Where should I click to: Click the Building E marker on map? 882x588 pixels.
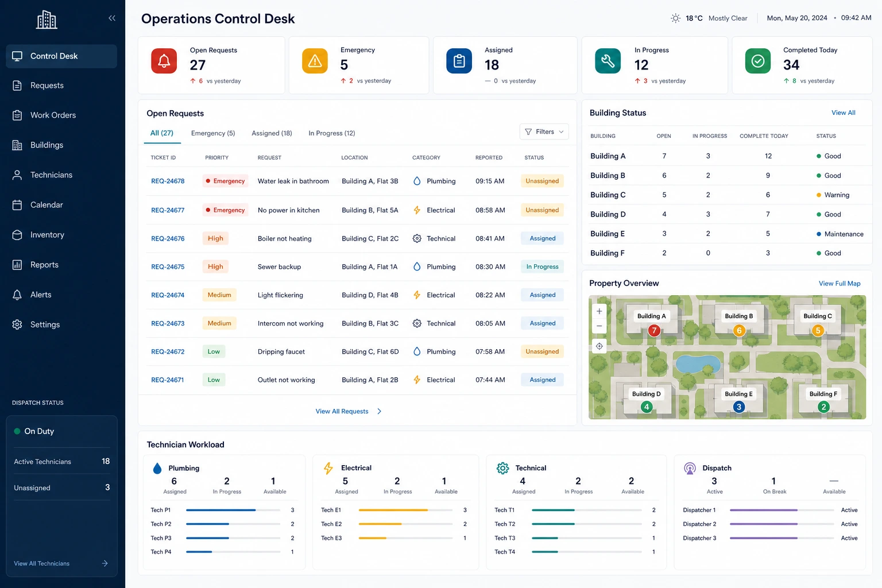pyautogui.click(x=738, y=407)
